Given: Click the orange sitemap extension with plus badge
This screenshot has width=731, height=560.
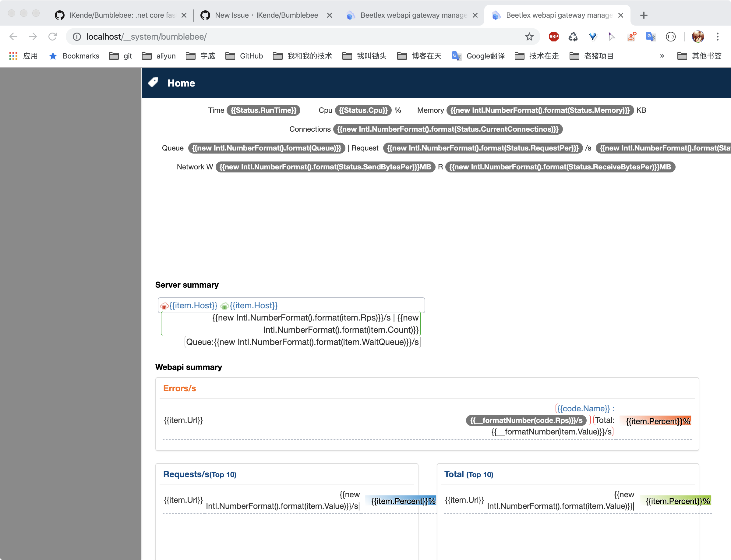Looking at the screenshot, I should [631, 37].
